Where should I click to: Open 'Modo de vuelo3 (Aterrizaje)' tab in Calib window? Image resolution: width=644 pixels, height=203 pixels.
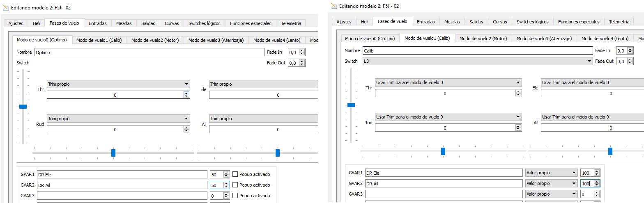point(544,39)
